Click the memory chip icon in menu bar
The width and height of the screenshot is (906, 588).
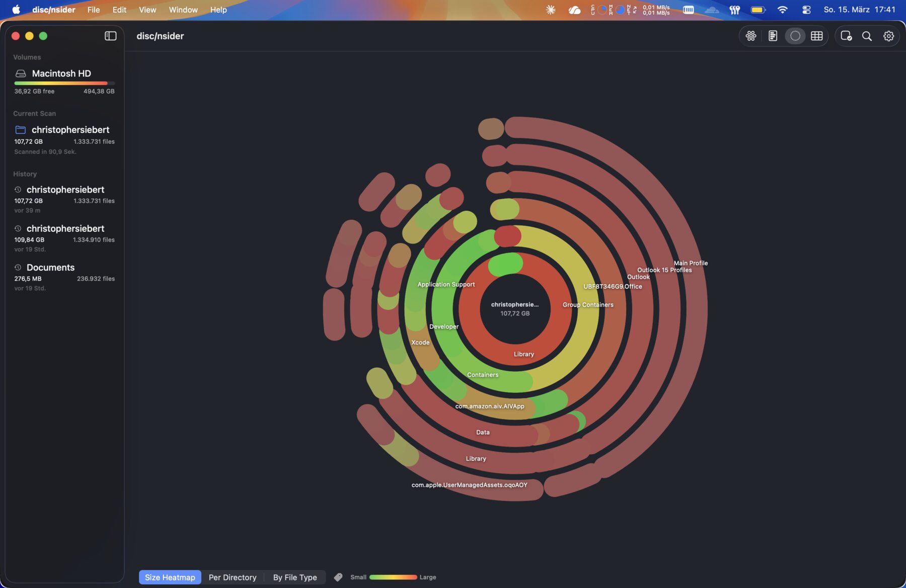click(x=688, y=10)
